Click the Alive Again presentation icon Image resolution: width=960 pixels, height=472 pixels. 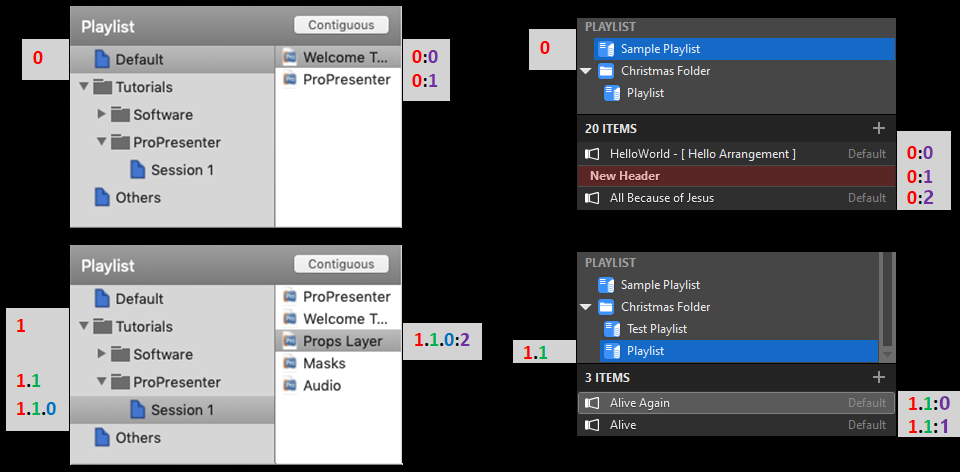(x=593, y=403)
